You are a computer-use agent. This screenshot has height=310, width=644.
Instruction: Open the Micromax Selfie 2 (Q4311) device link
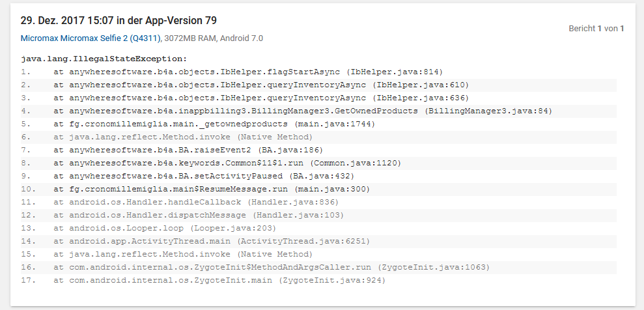91,38
